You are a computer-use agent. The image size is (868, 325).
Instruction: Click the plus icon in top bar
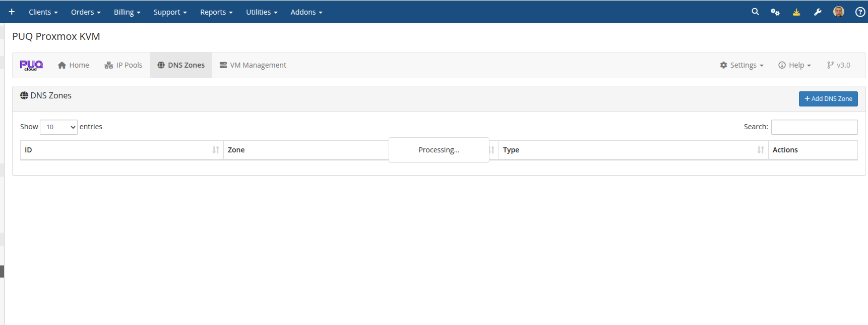12,12
